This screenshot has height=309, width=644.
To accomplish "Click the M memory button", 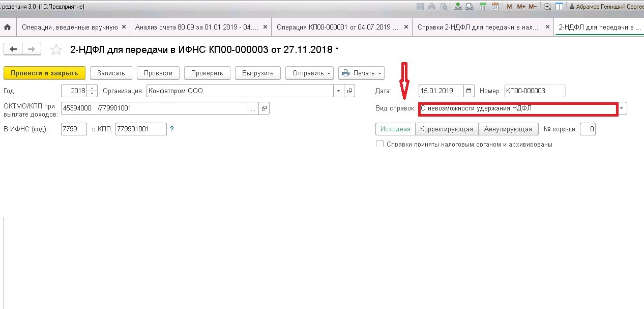I will click(510, 7).
